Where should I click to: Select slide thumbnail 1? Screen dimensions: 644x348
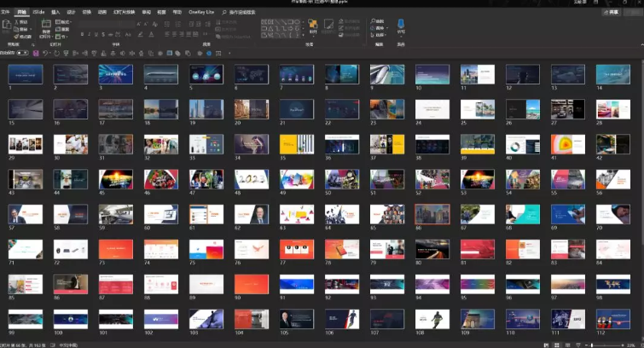[26, 74]
